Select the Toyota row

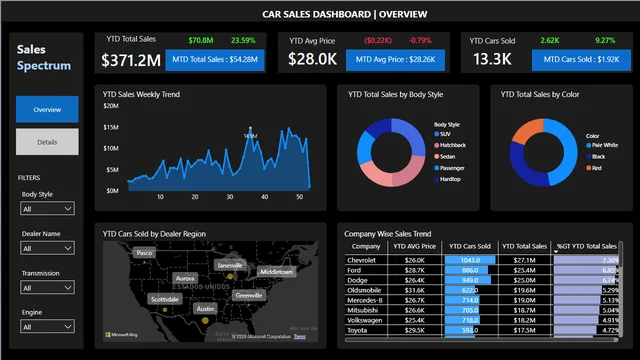pos(482,330)
